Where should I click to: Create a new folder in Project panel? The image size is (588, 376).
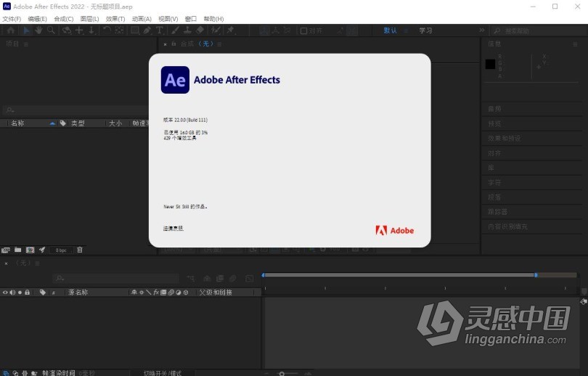click(x=17, y=250)
